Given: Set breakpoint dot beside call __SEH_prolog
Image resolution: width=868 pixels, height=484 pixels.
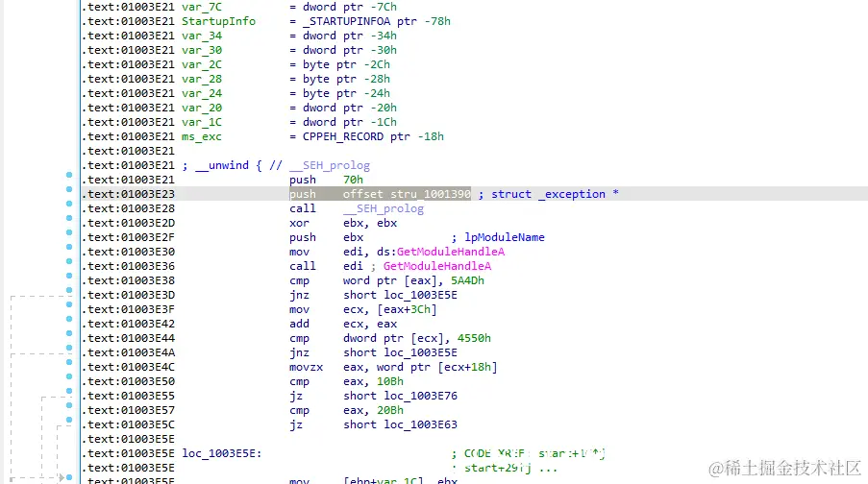Looking at the screenshot, I should click(69, 204).
